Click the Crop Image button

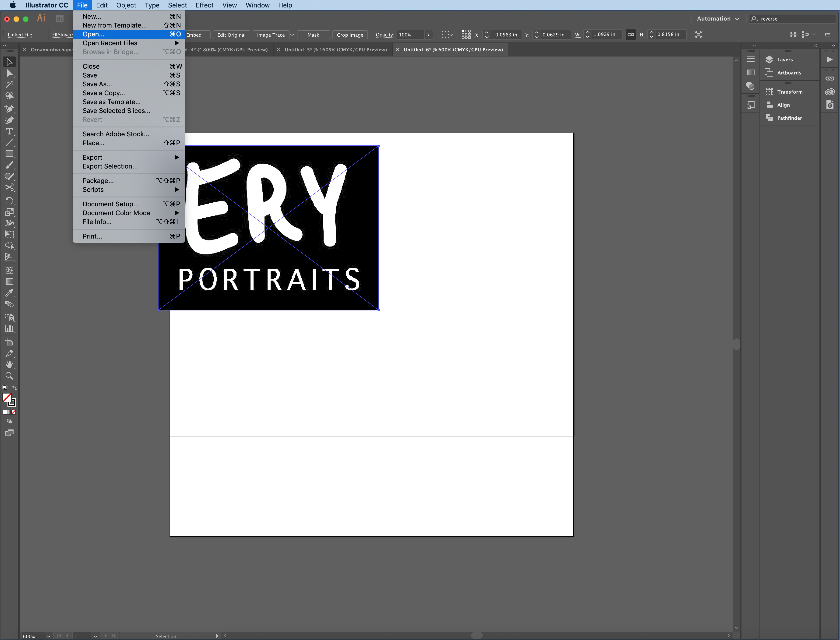click(x=350, y=35)
